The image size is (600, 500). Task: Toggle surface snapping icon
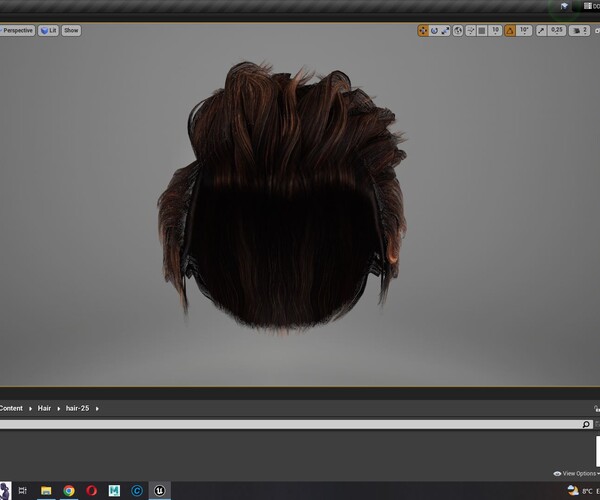tap(471, 31)
